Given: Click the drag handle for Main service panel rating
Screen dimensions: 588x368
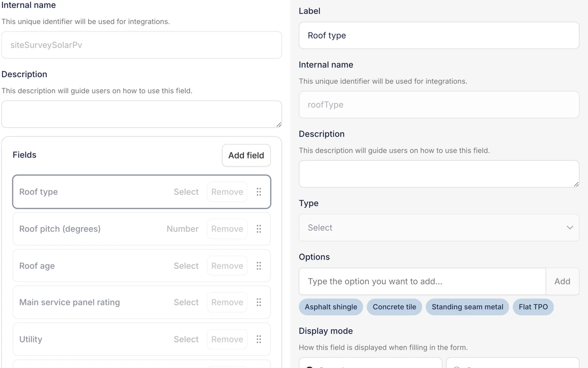Looking at the screenshot, I should (x=259, y=302).
